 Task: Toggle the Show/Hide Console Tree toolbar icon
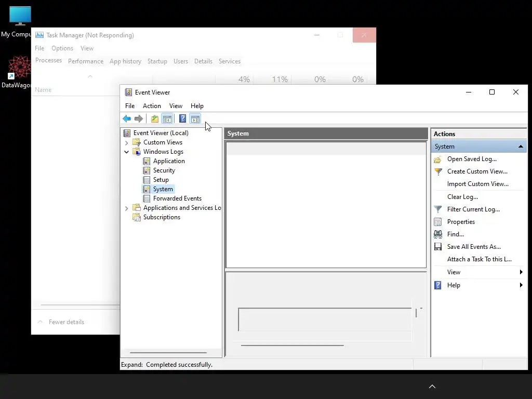click(x=167, y=118)
